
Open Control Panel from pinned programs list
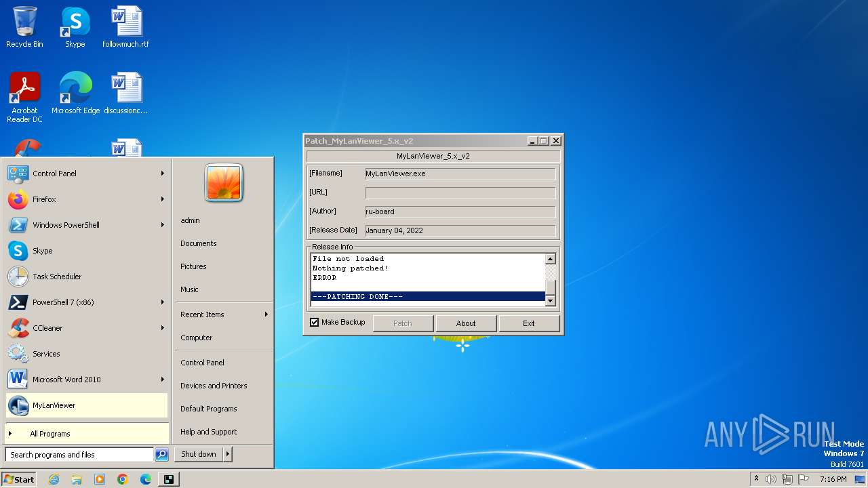[x=87, y=174]
